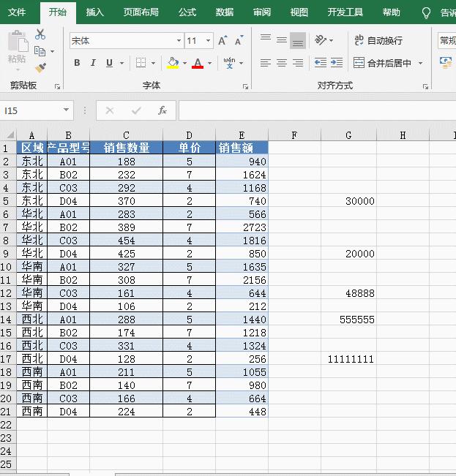Toggle underline formatting
Screen dimensions: 456x476
coord(109,63)
